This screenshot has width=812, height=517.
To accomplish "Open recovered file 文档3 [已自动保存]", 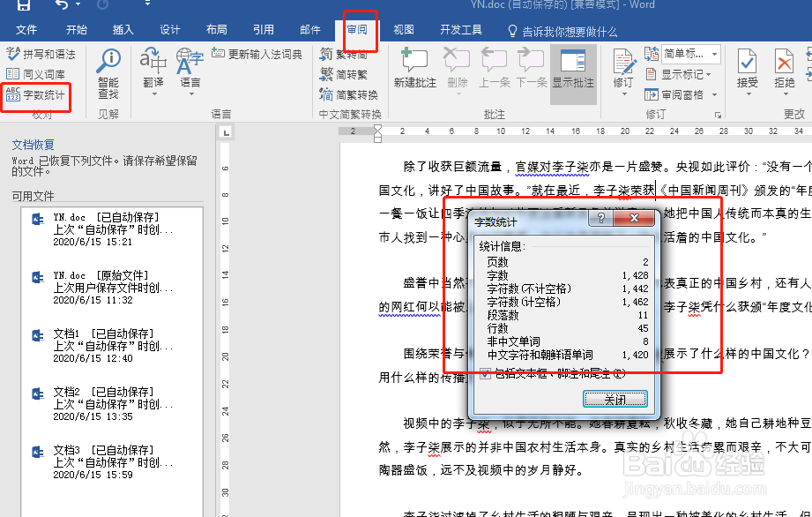I will [x=111, y=462].
